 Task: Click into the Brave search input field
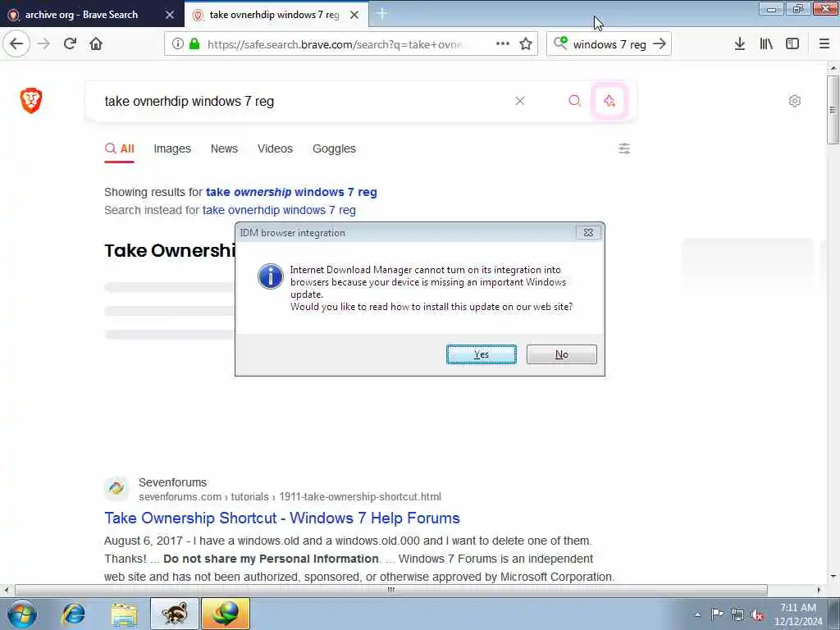[305, 101]
